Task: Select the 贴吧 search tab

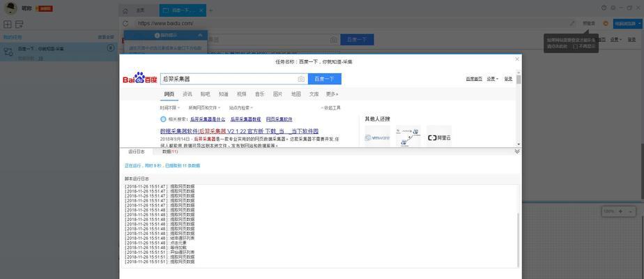Action: pos(206,94)
